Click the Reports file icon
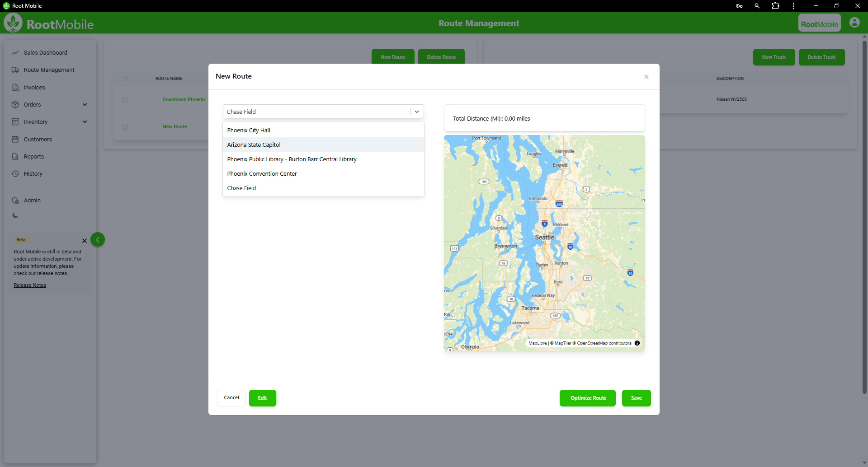 click(15, 157)
